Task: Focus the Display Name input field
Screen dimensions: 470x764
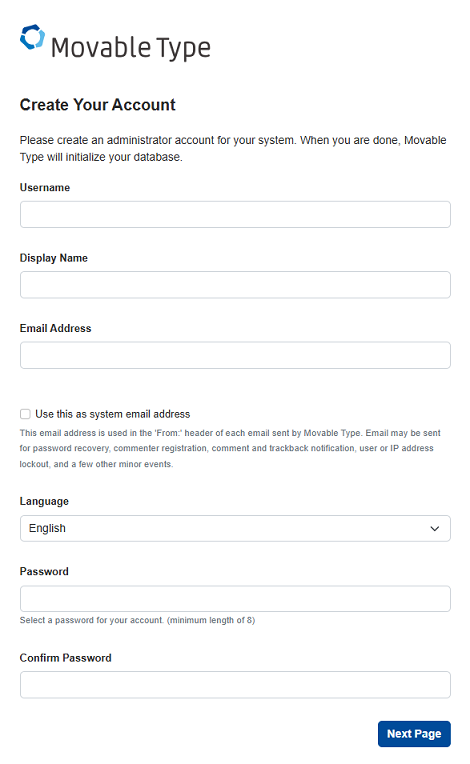Action: pyautogui.click(x=235, y=285)
